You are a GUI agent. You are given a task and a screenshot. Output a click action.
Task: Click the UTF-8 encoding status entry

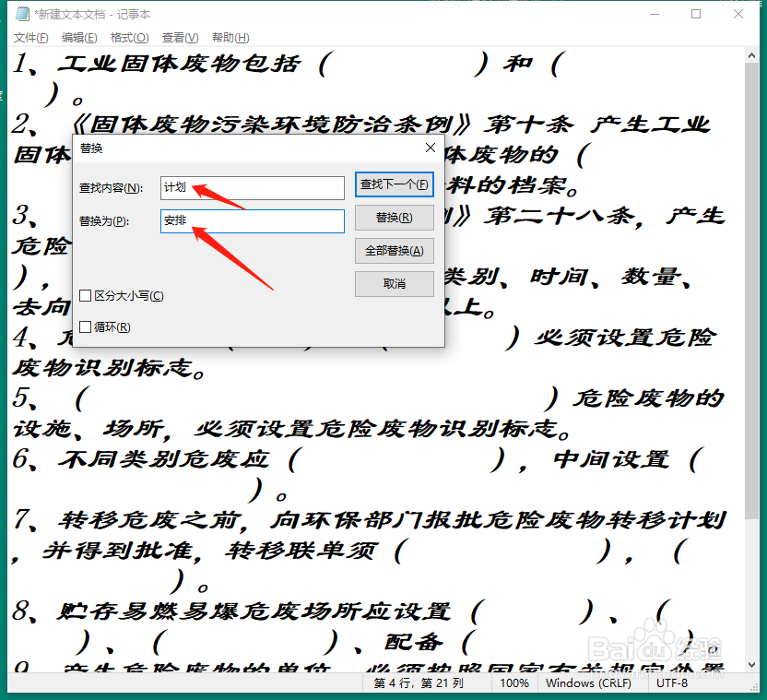click(672, 682)
